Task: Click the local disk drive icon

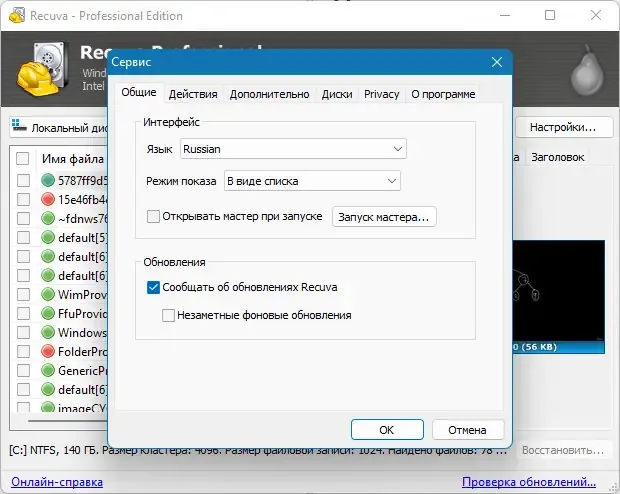Action: (19, 125)
